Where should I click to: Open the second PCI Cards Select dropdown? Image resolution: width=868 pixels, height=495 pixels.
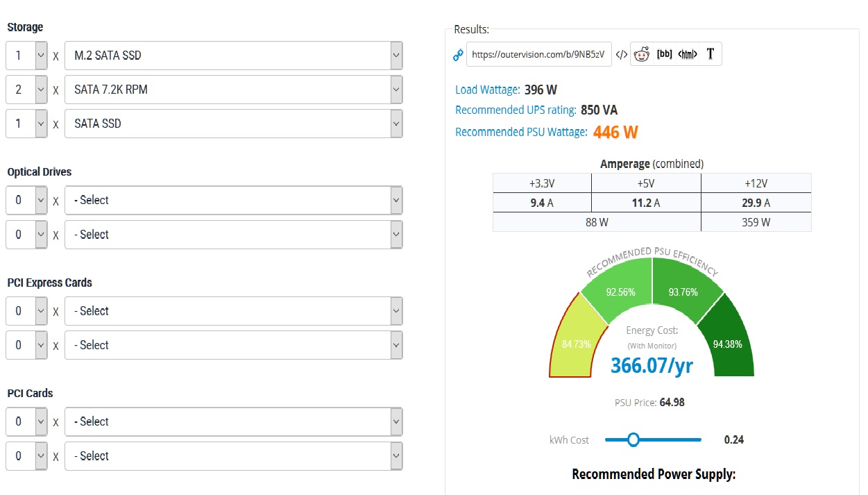233,456
